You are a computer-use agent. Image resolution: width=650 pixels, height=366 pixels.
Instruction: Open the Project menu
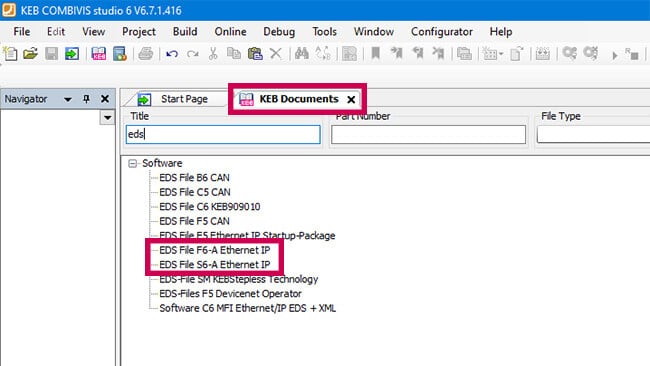139,32
